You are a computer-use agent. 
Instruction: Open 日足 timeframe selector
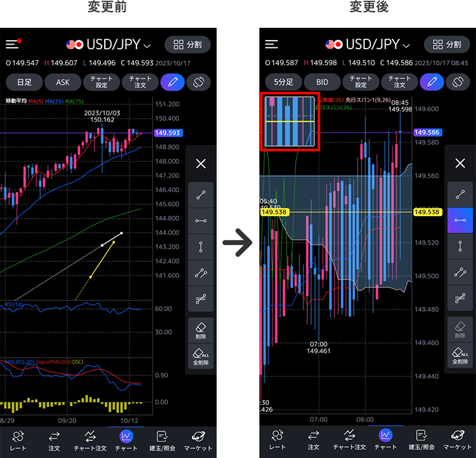coord(25,82)
